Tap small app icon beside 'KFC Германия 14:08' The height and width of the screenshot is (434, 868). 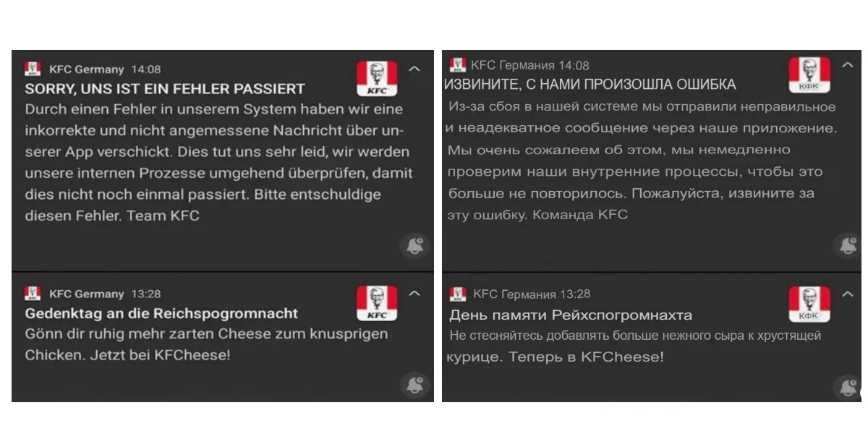coord(457,65)
